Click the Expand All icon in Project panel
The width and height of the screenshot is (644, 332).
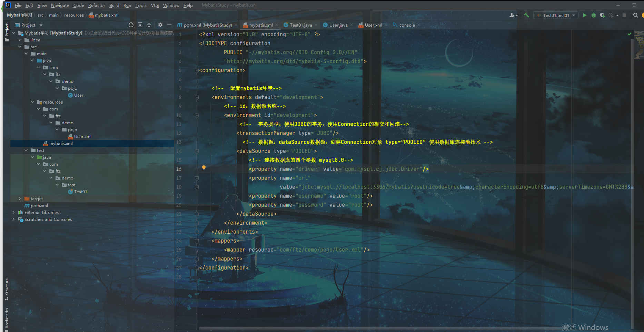(140, 25)
